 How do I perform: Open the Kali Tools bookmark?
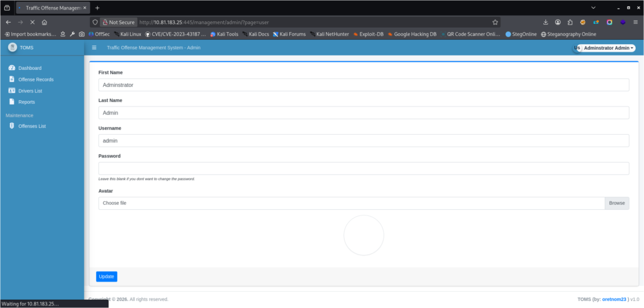tap(225, 34)
